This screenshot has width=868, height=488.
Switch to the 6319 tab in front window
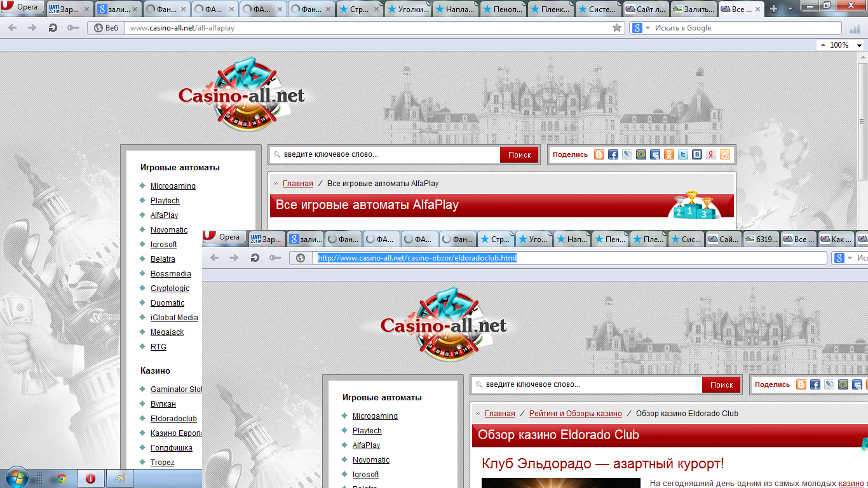point(761,239)
